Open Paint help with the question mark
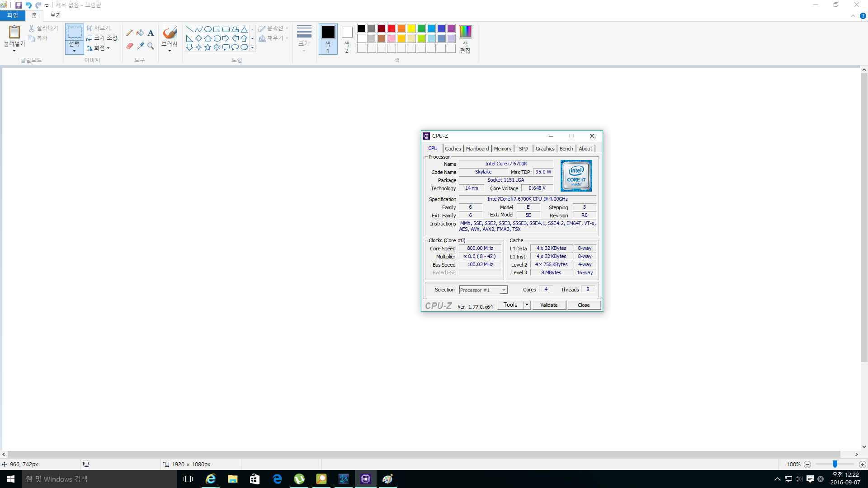The image size is (868, 488). coord(863,16)
